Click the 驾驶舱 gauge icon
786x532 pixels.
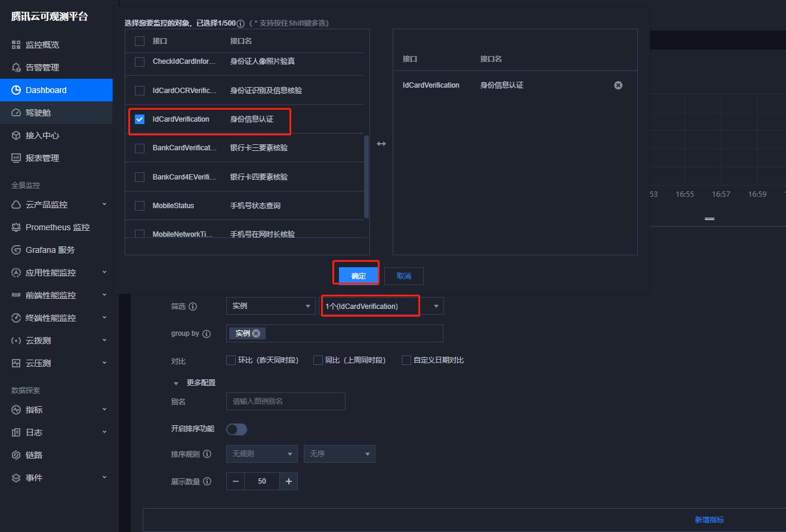pos(16,113)
